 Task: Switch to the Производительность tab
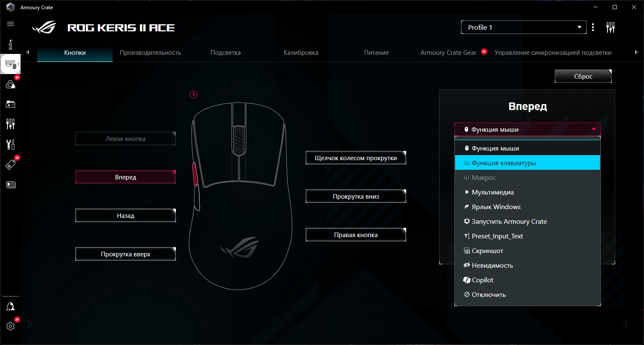[150, 53]
